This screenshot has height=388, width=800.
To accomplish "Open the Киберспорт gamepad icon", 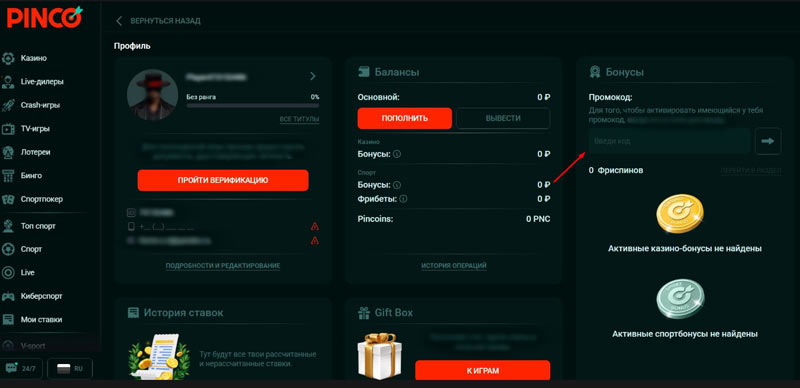I will coord(8,296).
